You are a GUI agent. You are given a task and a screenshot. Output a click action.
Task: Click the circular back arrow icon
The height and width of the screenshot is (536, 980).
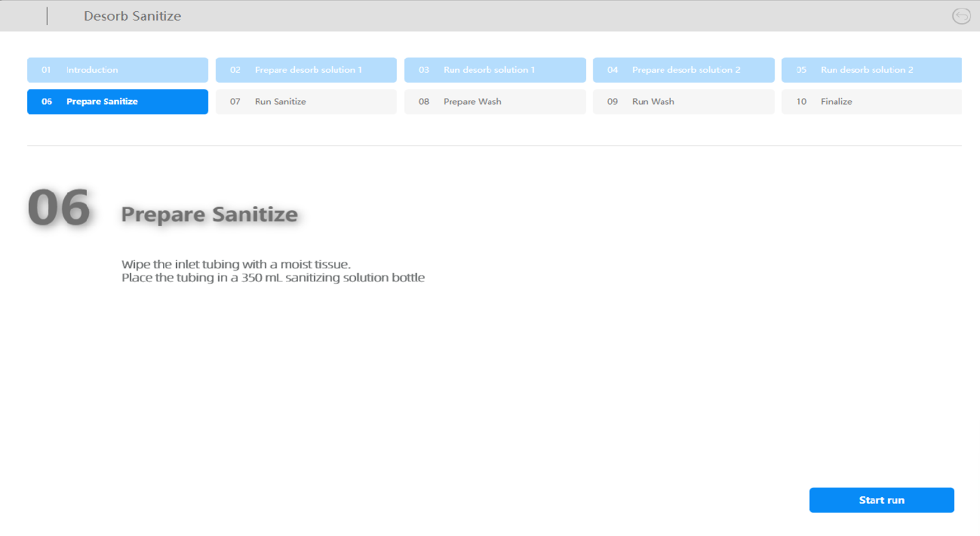[961, 16]
